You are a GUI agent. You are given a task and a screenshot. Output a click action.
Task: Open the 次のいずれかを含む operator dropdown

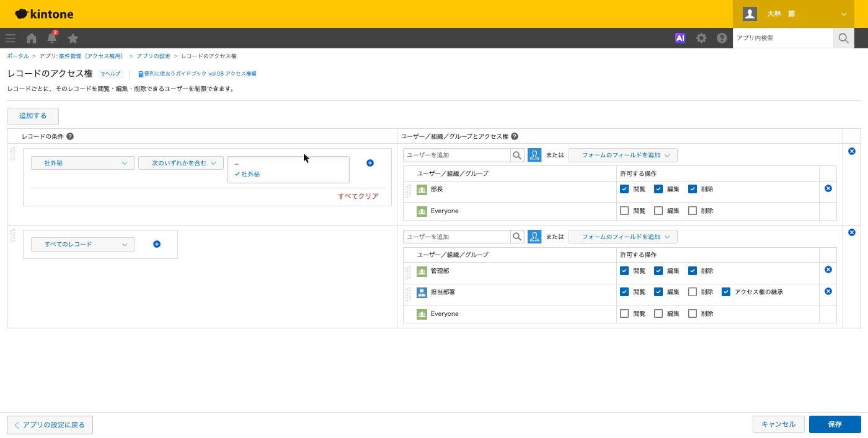tap(181, 163)
